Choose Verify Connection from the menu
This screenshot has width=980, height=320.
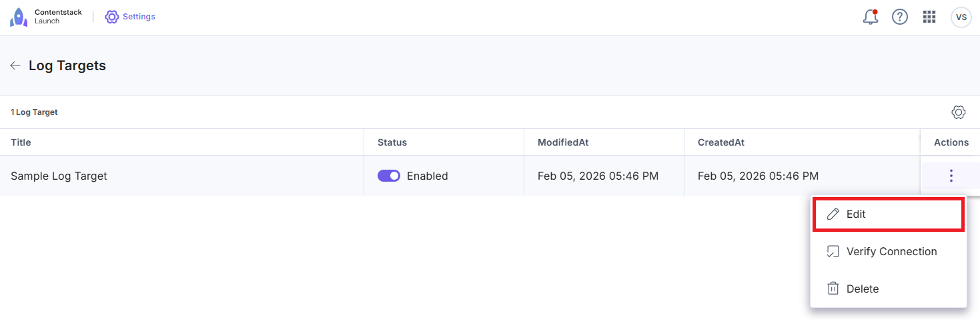(891, 251)
